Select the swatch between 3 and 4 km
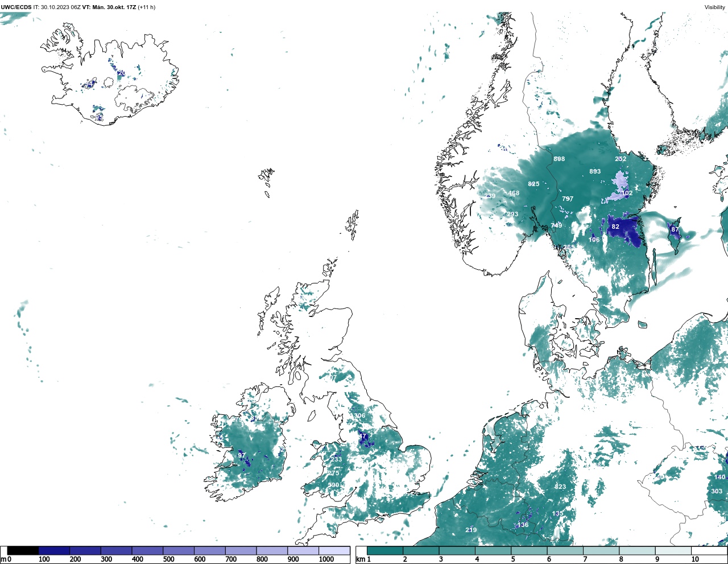728x564 pixels. (457, 551)
